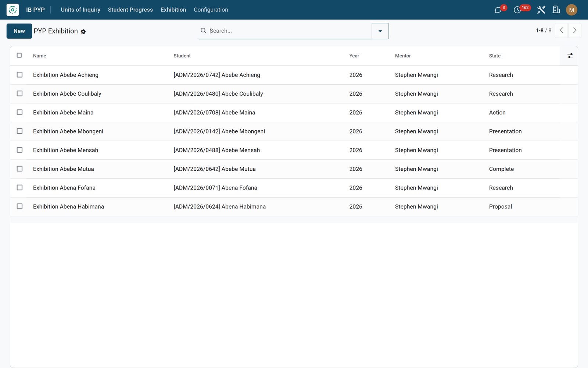Viewport: 588px width, 368px height.
Task: Go to the previous page of records
Action: [561, 31]
